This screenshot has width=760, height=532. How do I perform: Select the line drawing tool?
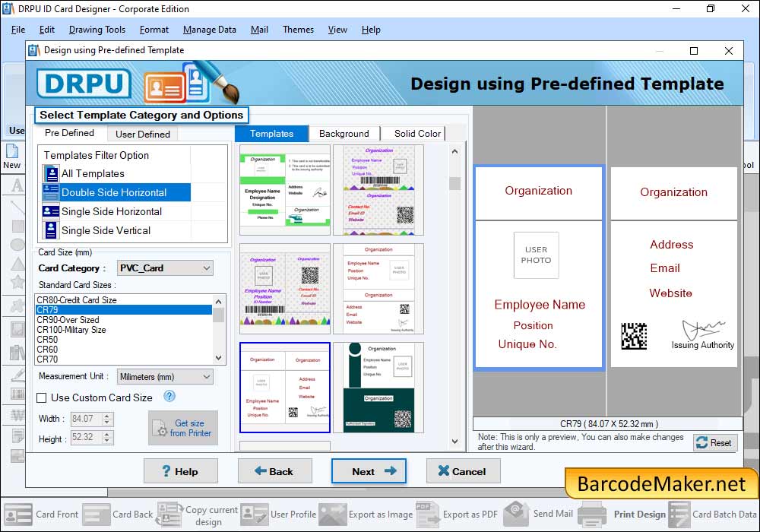click(17, 207)
